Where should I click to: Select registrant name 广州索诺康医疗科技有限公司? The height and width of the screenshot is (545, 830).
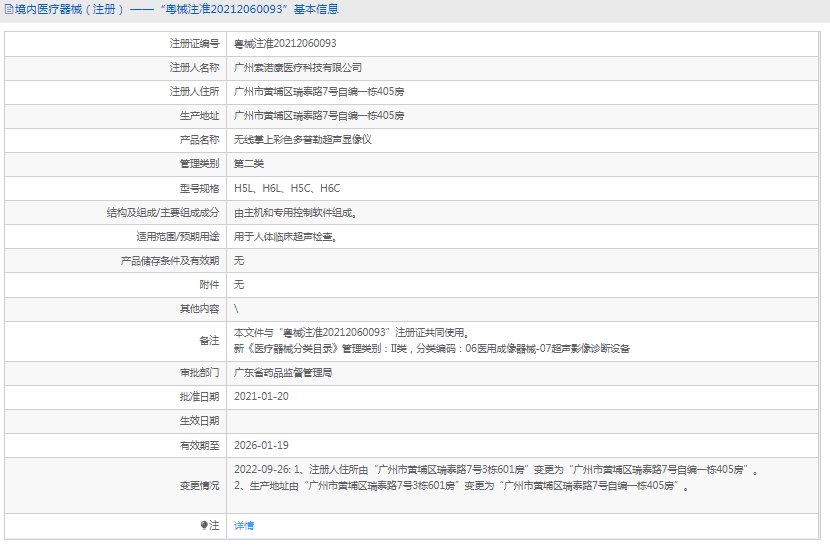click(x=298, y=68)
